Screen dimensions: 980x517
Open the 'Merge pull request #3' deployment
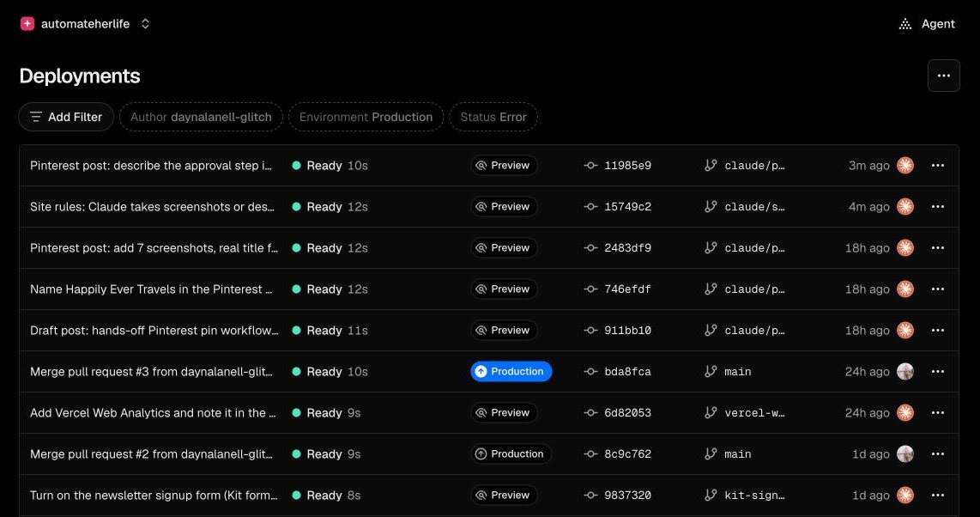(x=151, y=372)
